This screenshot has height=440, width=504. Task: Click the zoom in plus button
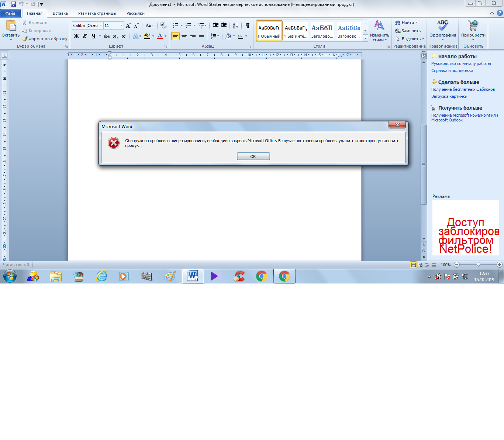(x=500, y=265)
